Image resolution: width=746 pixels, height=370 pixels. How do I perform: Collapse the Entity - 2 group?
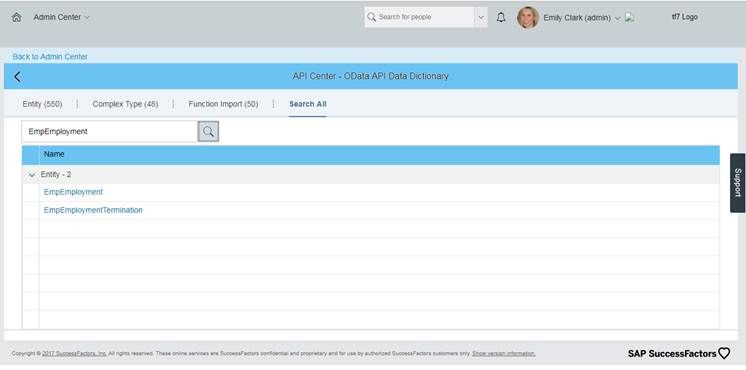[32, 175]
